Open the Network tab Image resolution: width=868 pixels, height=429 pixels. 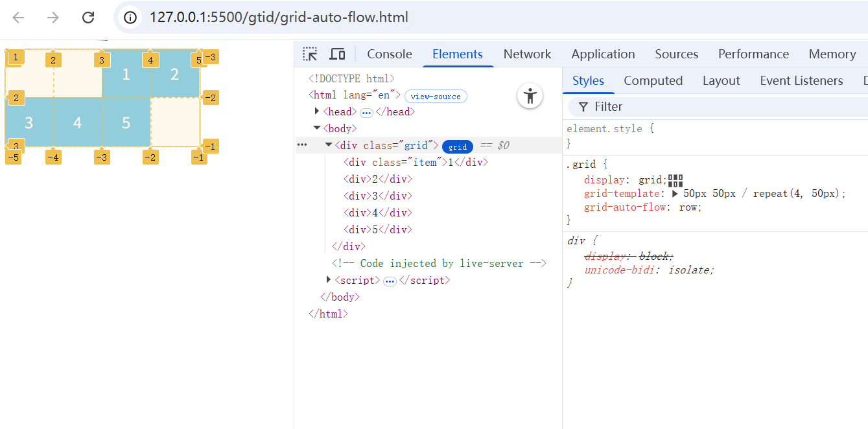pyautogui.click(x=527, y=54)
